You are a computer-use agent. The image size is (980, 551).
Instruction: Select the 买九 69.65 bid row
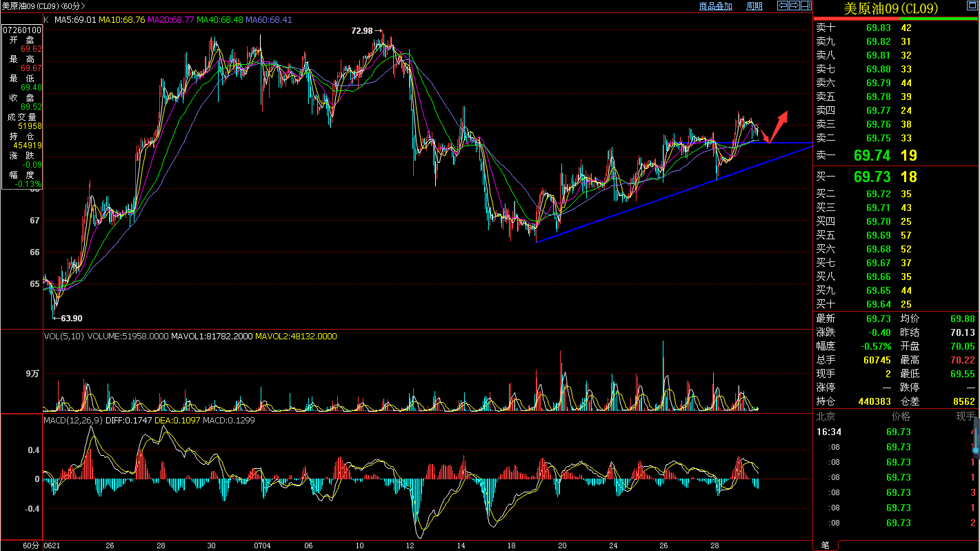pos(896,290)
